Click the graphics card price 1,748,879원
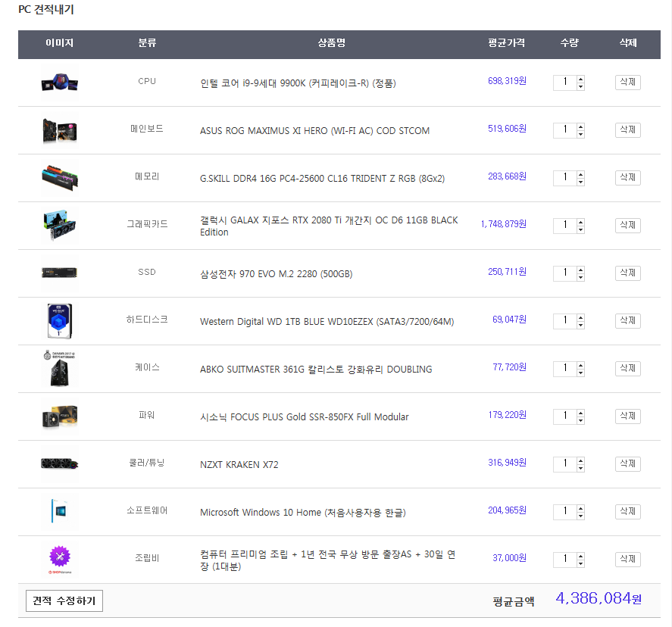The image size is (672, 627). coord(504,224)
